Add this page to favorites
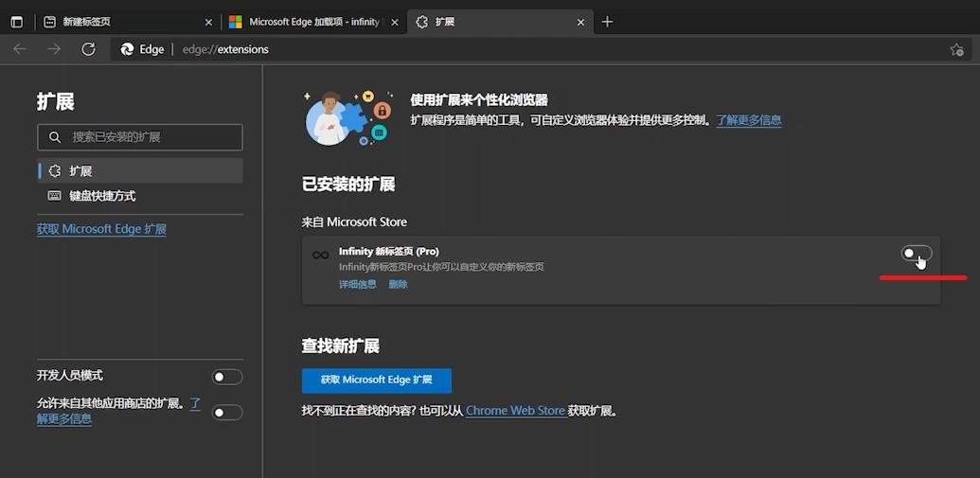The image size is (980, 478). [956, 49]
